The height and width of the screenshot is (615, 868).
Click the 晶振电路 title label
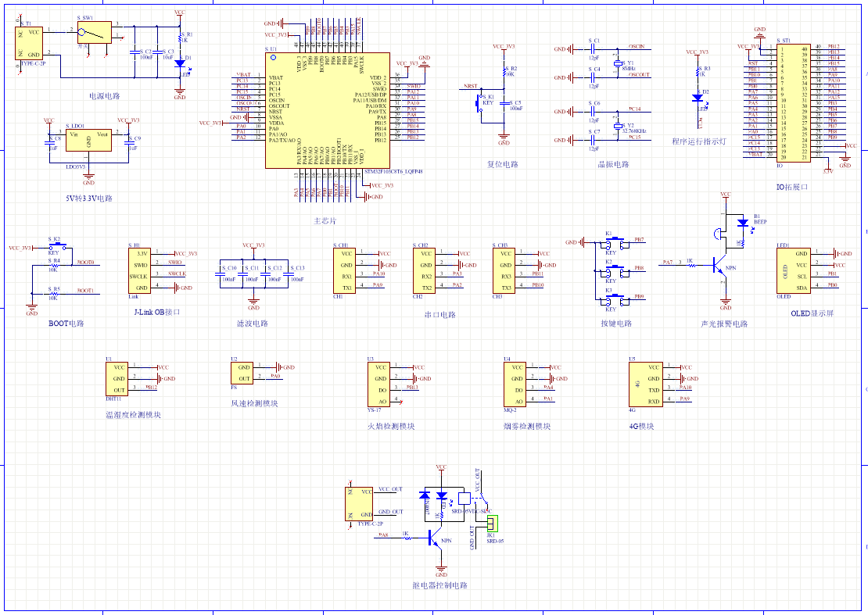click(x=613, y=164)
